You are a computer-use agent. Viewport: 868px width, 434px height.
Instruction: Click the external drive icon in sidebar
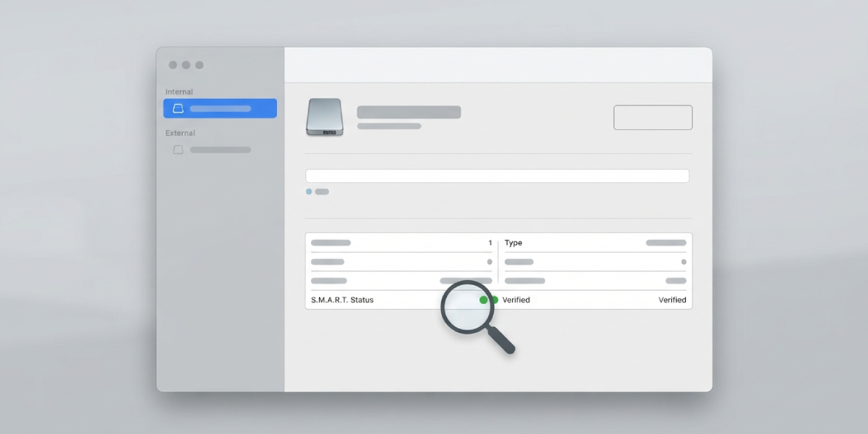tap(178, 150)
